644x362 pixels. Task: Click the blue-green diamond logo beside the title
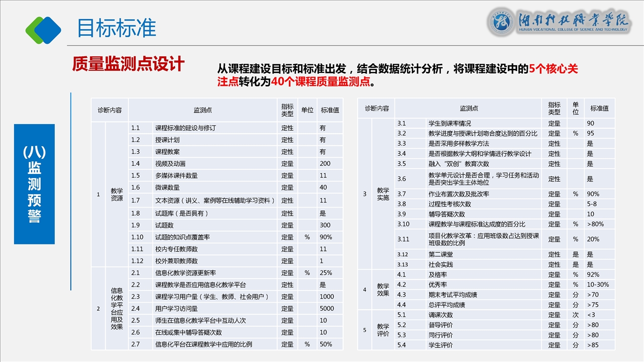43,30
